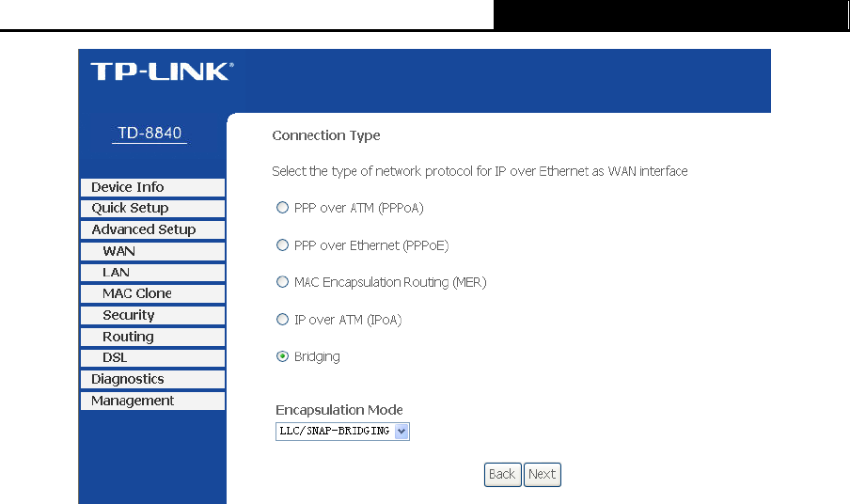Click the Back button
This screenshot has width=850, height=504.
click(502, 475)
